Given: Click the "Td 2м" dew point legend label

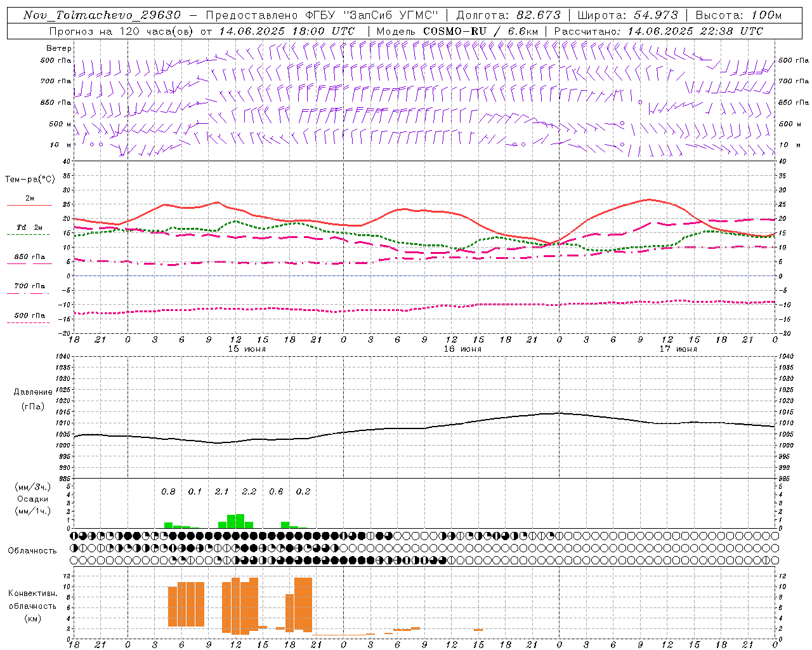Looking at the screenshot, I should [30, 227].
